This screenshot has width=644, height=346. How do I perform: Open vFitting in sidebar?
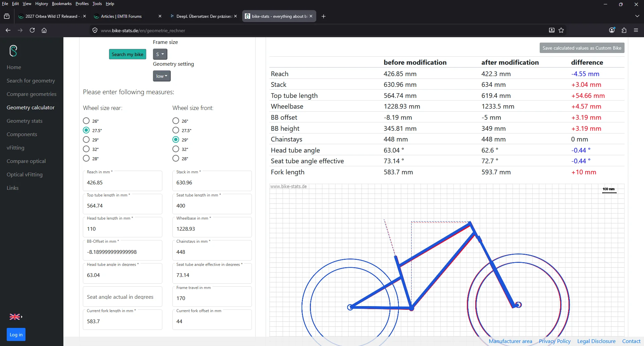pos(15,148)
